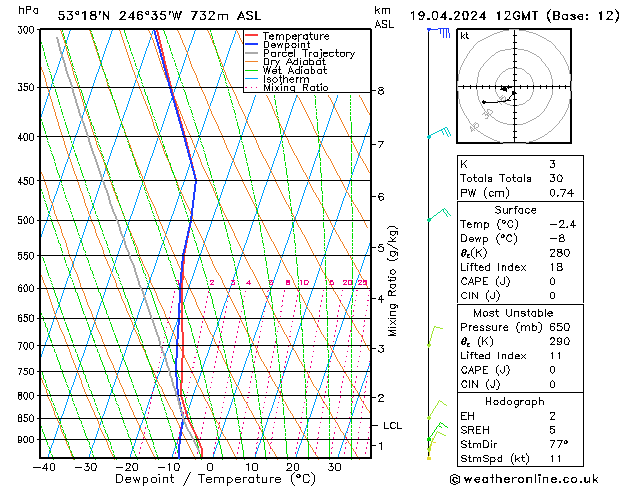Click the red Temperature legend line
Image resolution: width=629 pixels, height=486 pixels.
point(257,36)
